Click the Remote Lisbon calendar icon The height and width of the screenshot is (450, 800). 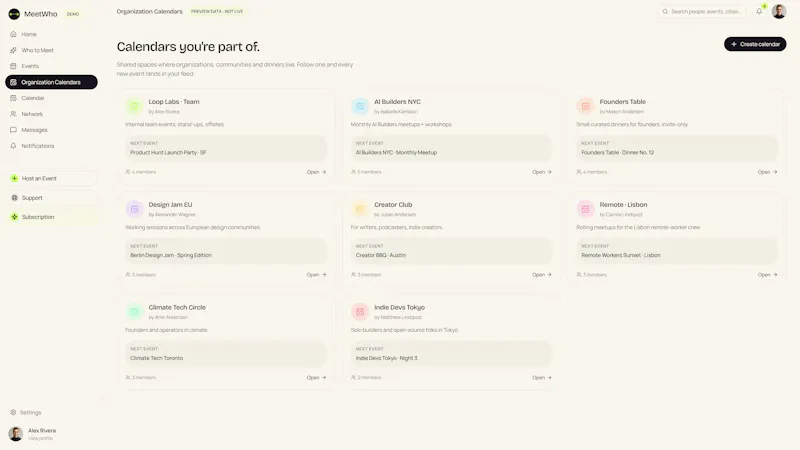pos(585,209)
